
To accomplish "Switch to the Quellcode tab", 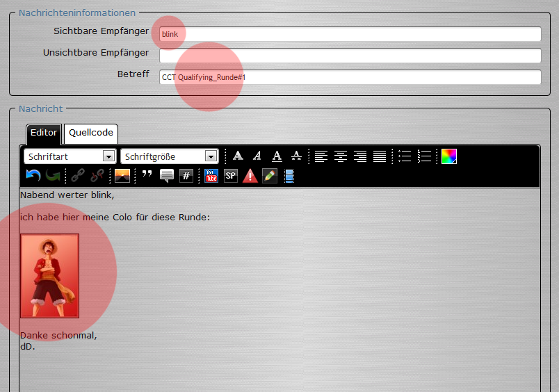I will [91, 133].
